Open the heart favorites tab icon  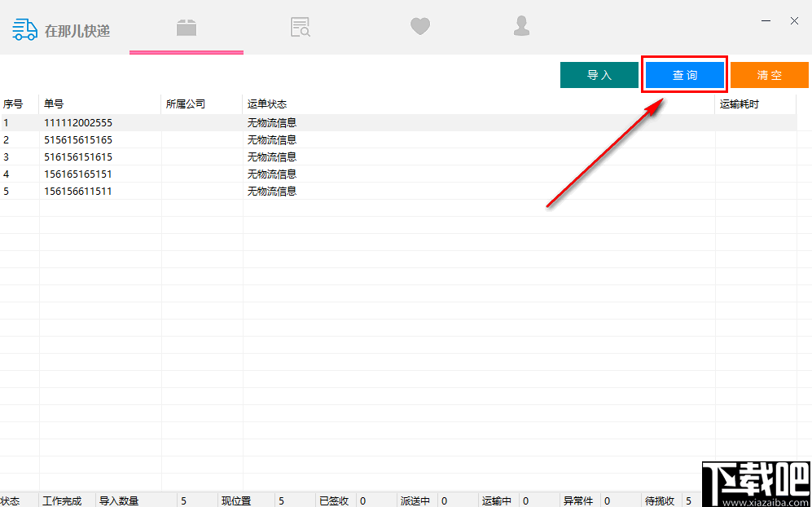click(420, 26)
